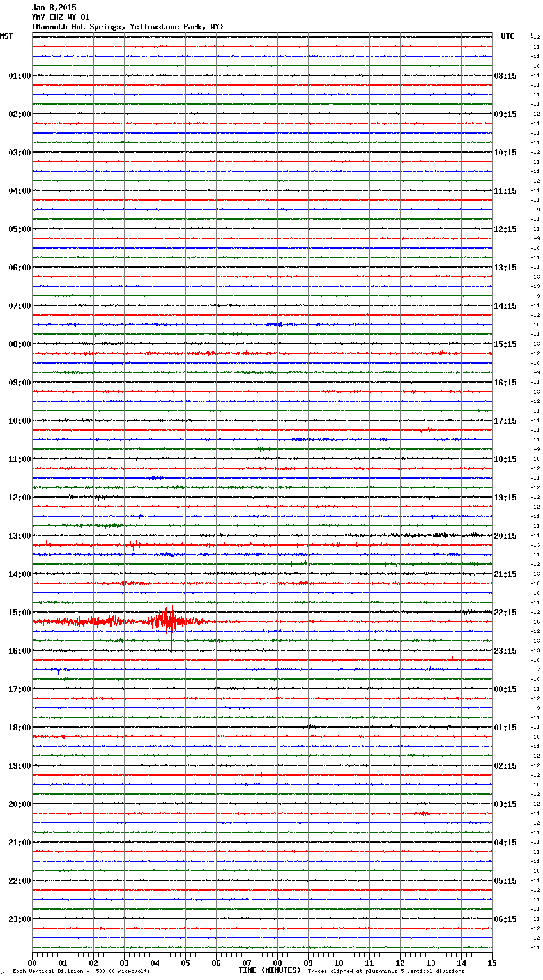Select the 23:00 MST row label

tap(20, 919)
